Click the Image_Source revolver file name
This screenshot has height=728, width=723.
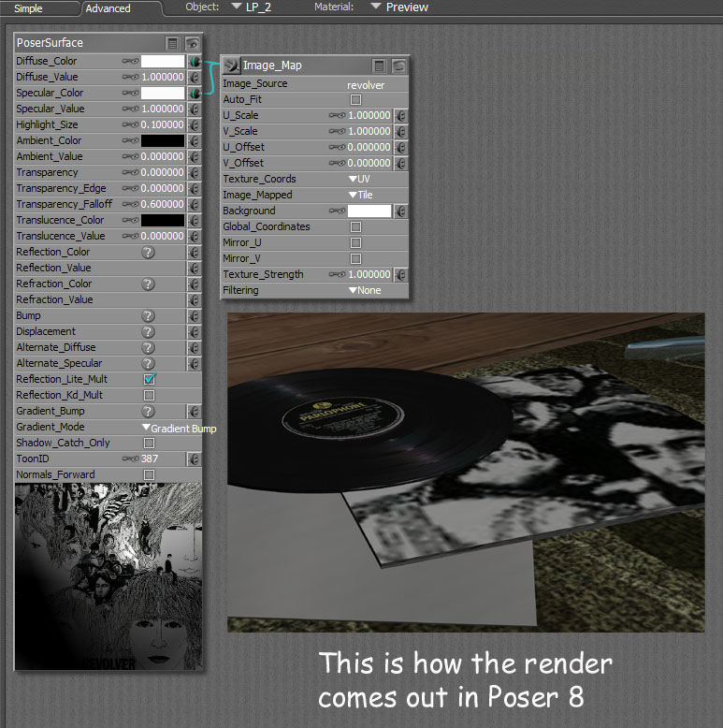point(366,85)
